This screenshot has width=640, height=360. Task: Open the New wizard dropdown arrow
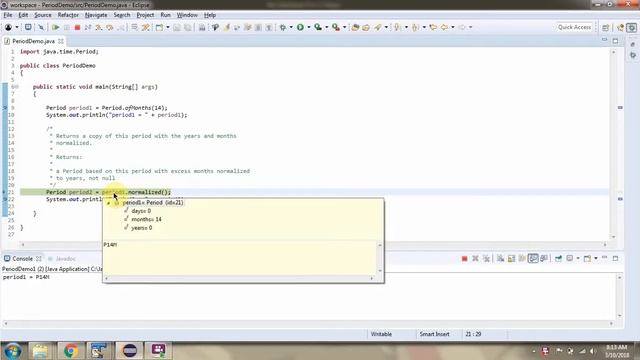[x=168, y=27]
